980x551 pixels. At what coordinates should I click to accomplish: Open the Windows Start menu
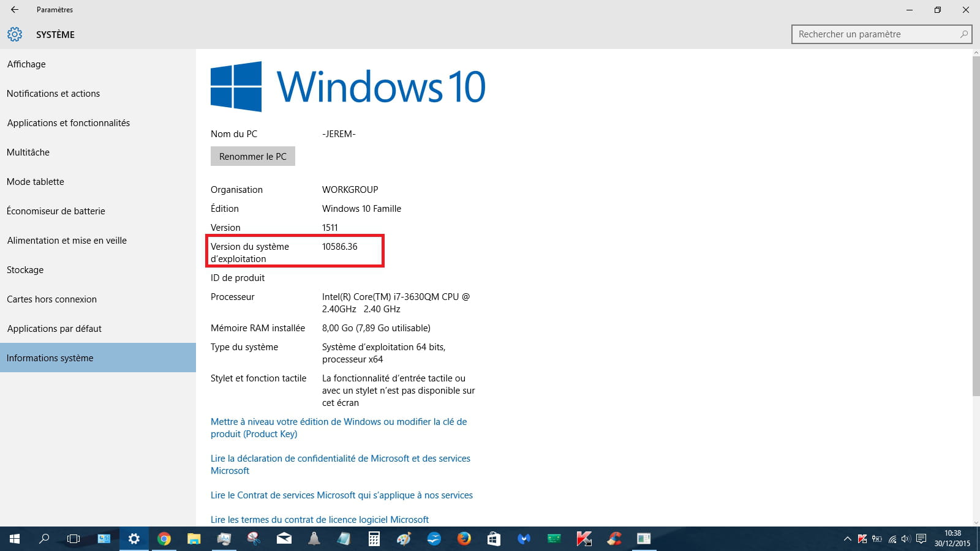click(15, 539)
